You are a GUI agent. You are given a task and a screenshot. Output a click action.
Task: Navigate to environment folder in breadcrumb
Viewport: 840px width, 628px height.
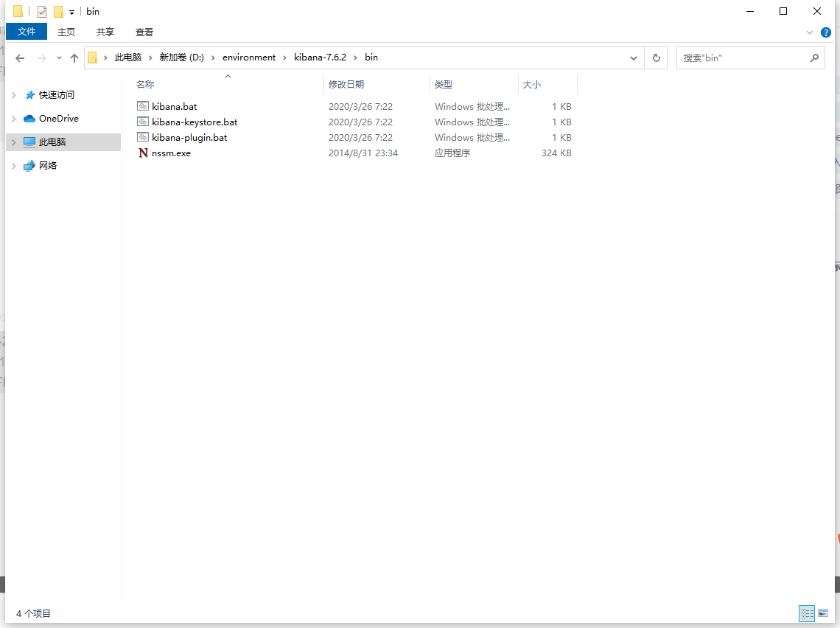click(x=249, y=57)
